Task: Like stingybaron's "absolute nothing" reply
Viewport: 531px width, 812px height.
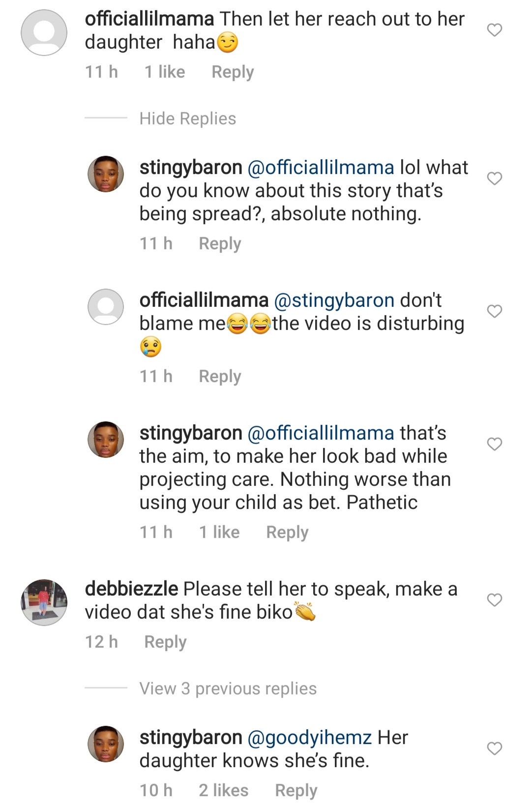Action: point(494,178)
